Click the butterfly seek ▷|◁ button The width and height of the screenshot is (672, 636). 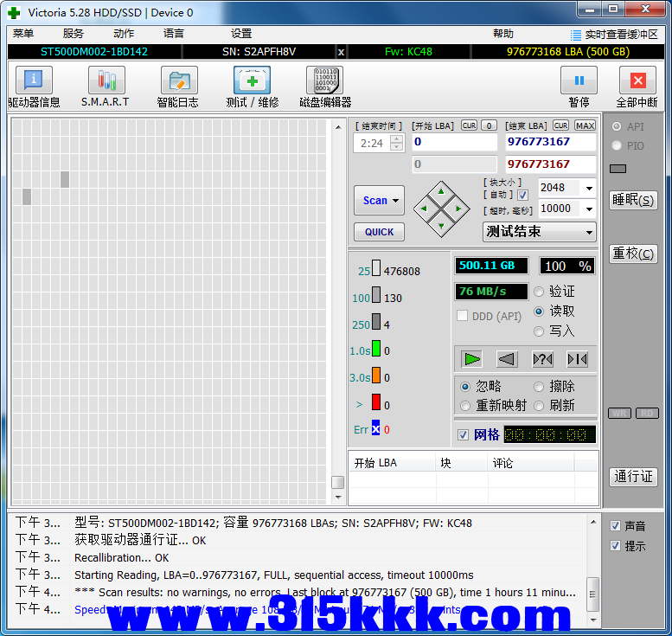click(577, 359)
